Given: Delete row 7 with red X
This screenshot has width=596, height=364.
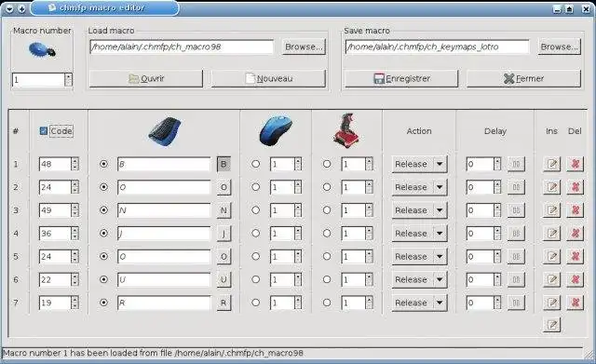Looking at the screenshot, I should 576,303.
